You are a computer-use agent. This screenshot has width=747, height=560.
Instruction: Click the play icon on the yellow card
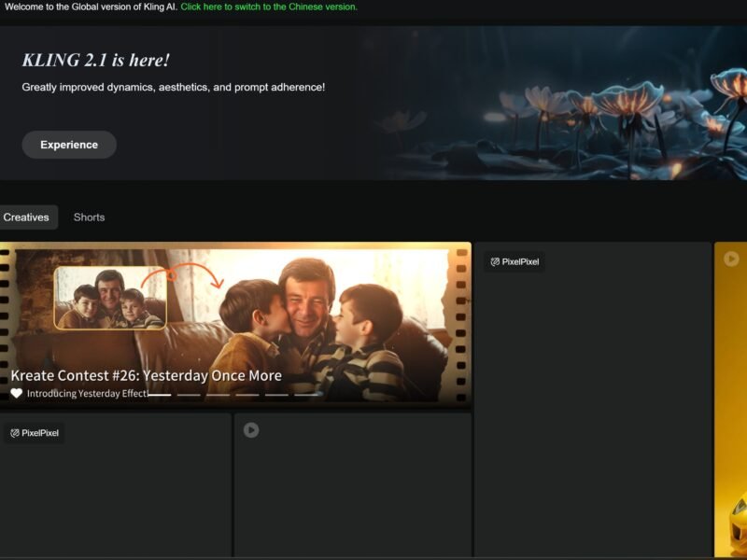[731, 259]
